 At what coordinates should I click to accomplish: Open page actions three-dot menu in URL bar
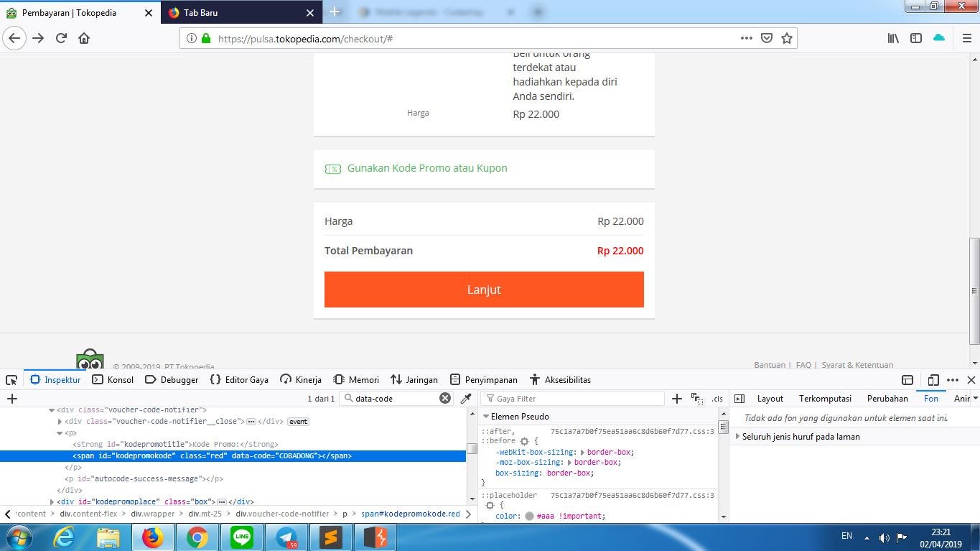(747, 38)
